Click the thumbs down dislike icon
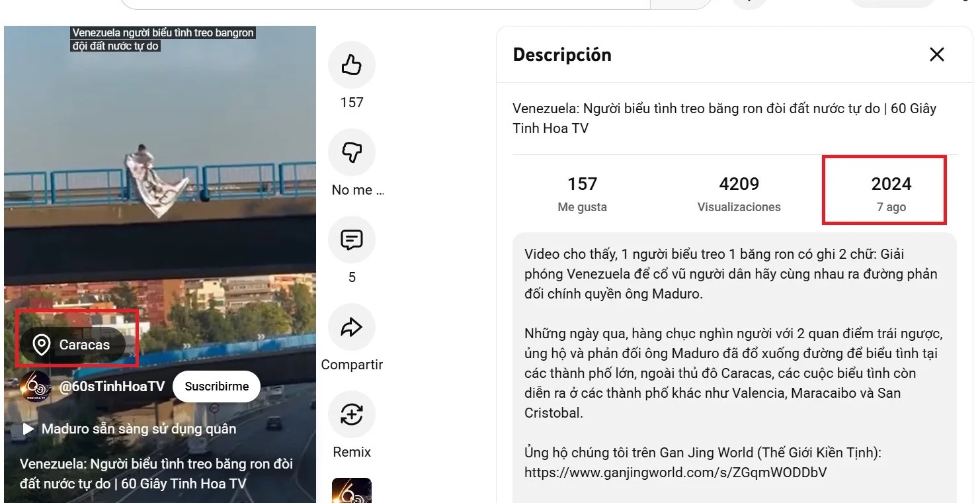The height and width of the screenshot is (503, 980). (352, 152)
